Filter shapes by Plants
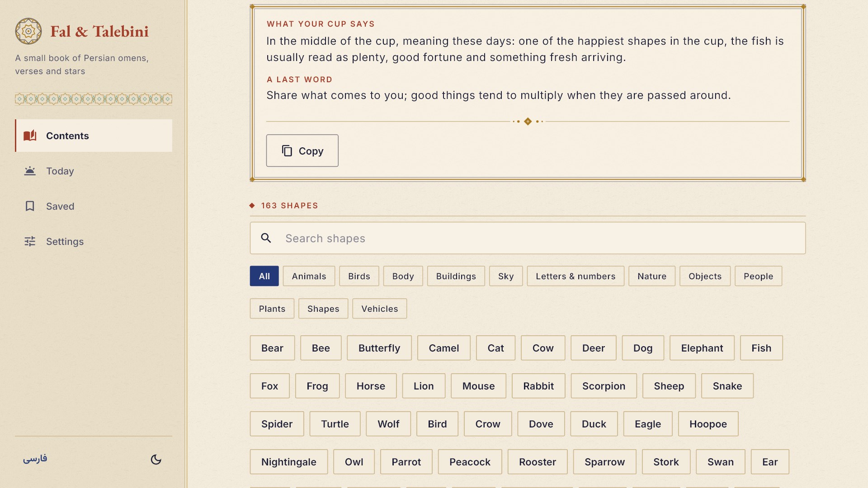Viewport: 868px width, 488px height. point(272,309)
